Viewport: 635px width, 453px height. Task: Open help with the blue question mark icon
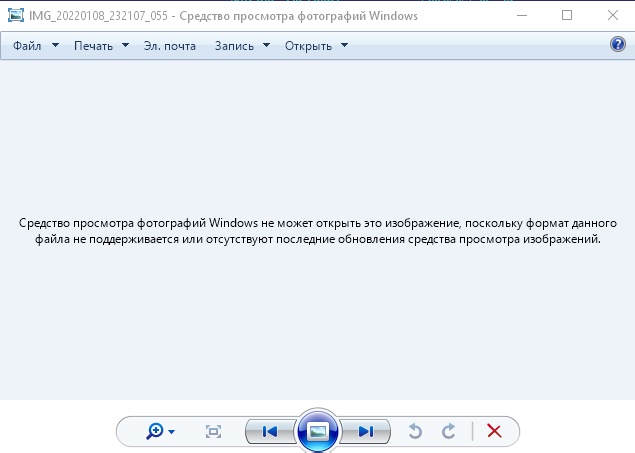pyautogui.click(x=617, y=45)
